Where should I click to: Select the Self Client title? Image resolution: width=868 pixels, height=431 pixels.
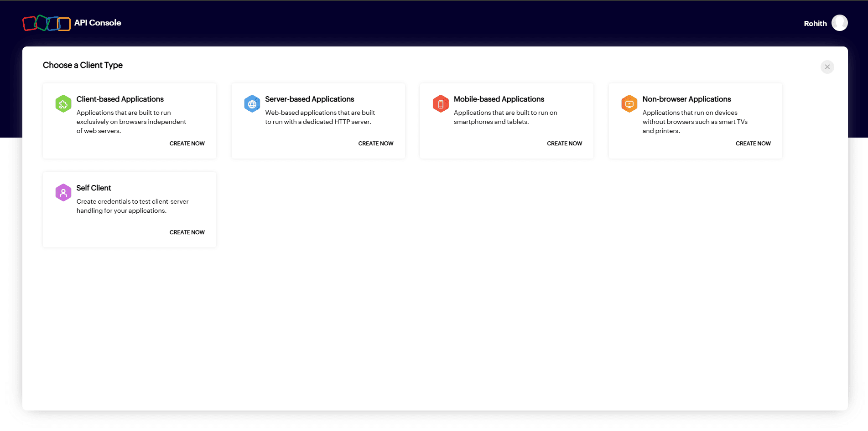click(94, 188)
